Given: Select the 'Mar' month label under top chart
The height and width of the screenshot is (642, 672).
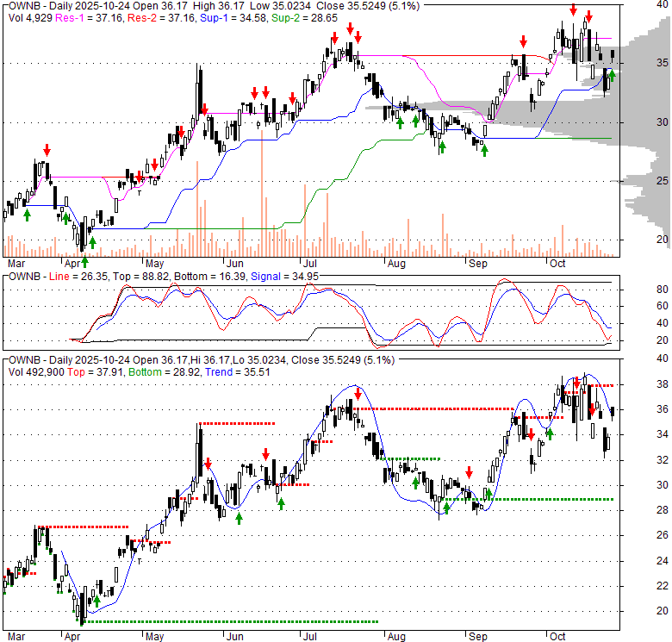Looking at the screenshot, I should pos(16,264).
